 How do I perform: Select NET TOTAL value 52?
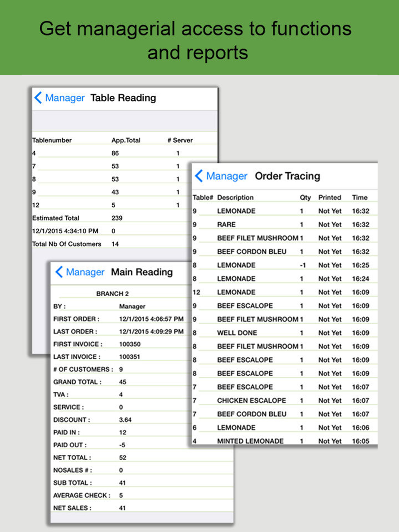[x=123, y=458]
